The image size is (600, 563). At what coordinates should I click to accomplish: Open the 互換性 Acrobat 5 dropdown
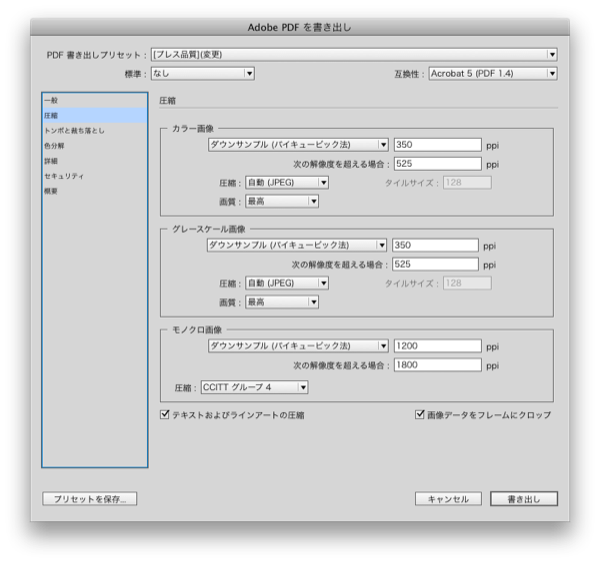point(493,73)
